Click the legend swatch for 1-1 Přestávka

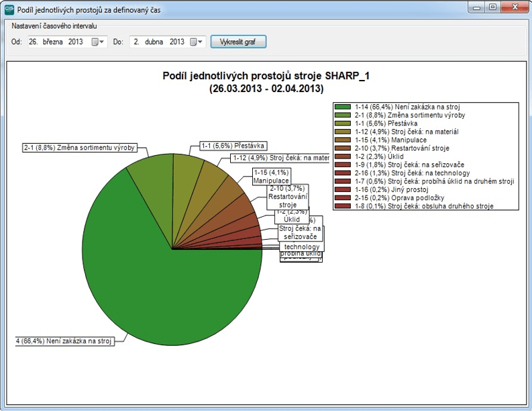[x=343, y=124]
